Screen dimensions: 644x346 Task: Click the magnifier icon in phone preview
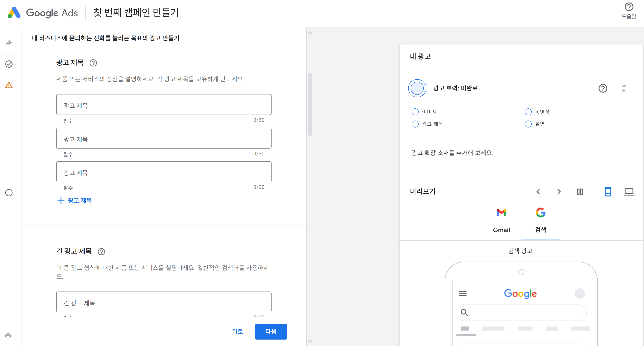[x=464, y=313]
